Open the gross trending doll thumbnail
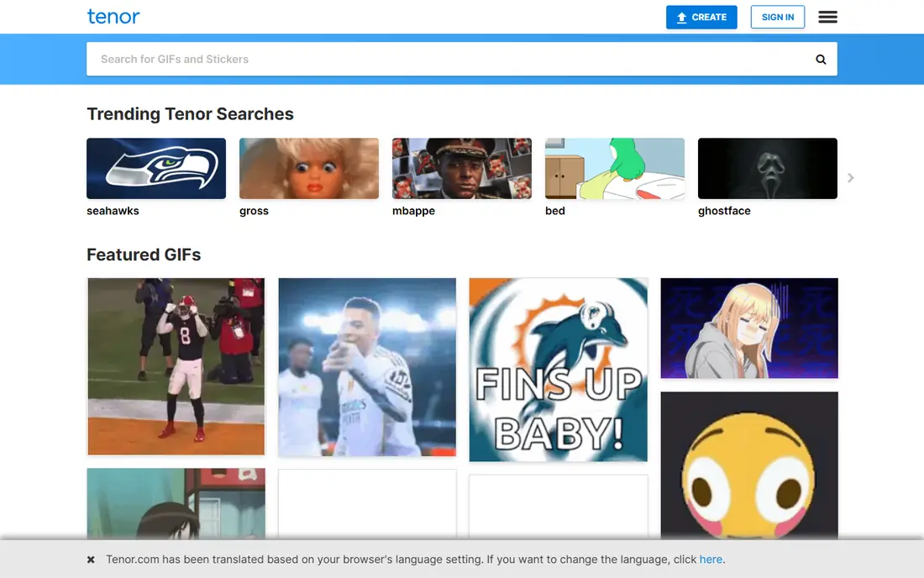The height and width of the screenshot is (578, 924). coord(309,169)
